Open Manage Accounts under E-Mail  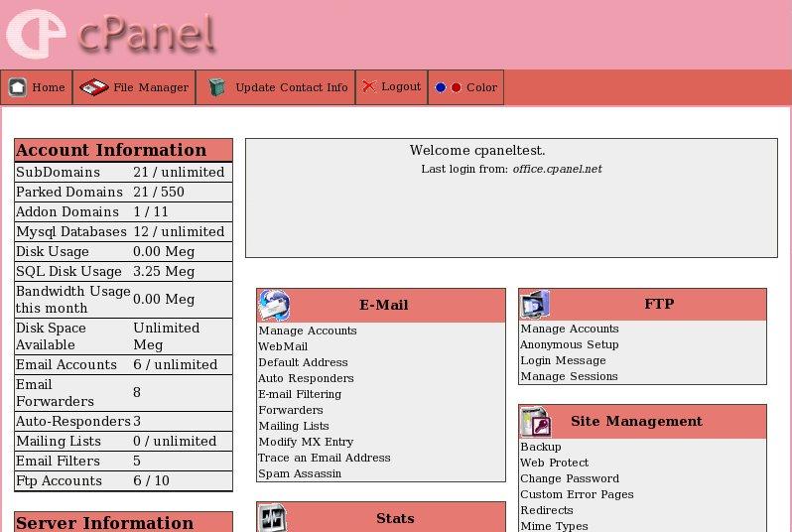[x=307, y=331]
